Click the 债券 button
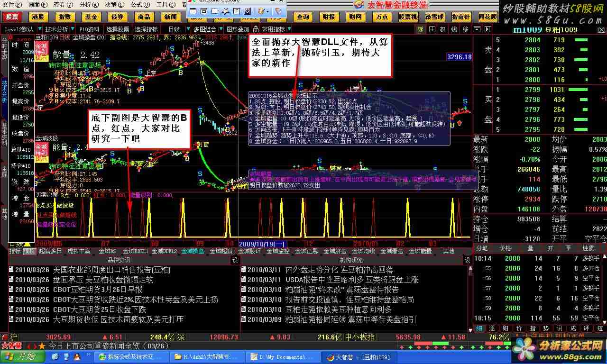Image resolution: width=607 pixels, height=364 pixels. point(117,17)
